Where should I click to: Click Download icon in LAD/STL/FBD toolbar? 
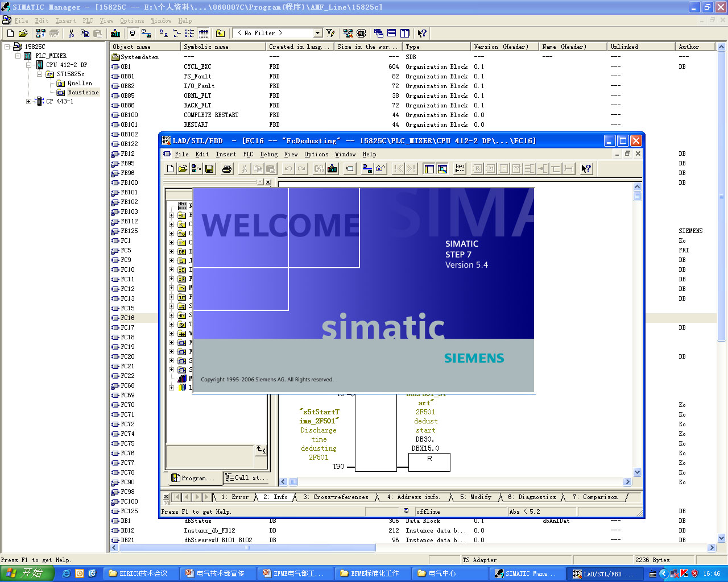(333, 169)
